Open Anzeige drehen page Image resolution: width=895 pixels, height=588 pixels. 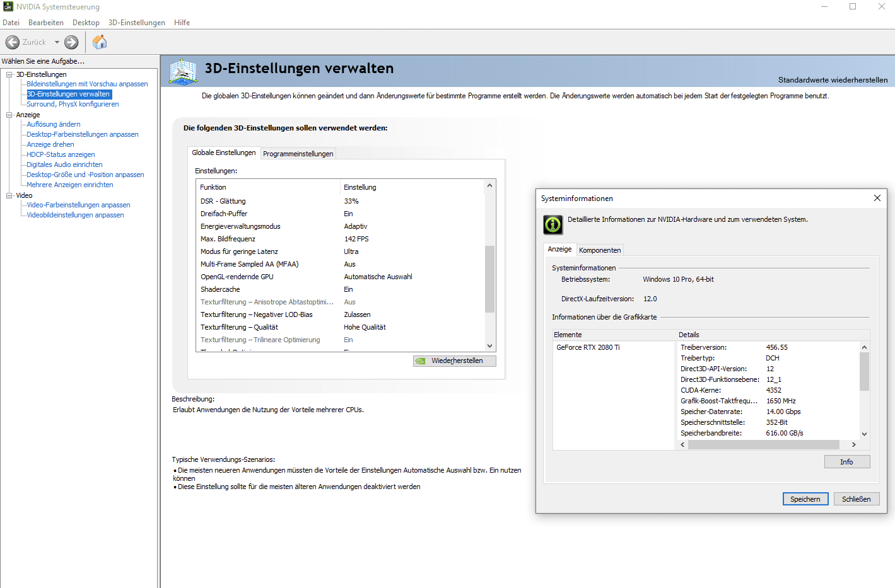(50, 144)
